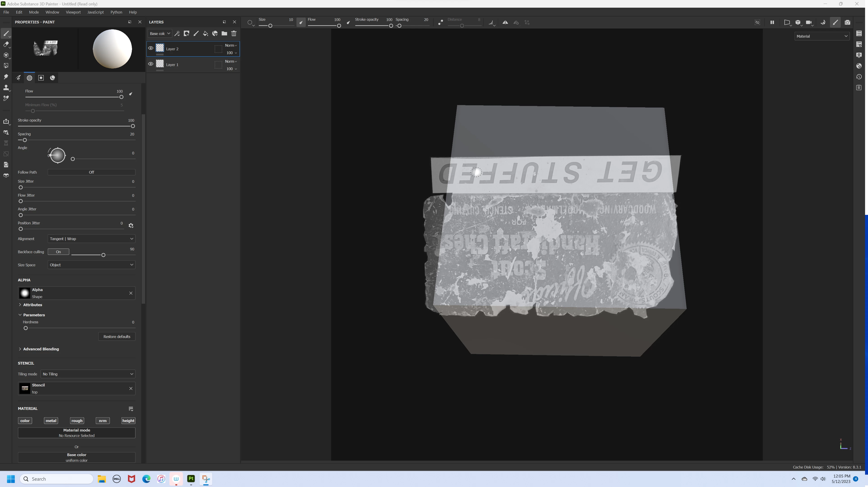Toggle Backface culling On button
868x487 pixels.
coord(58,252)
